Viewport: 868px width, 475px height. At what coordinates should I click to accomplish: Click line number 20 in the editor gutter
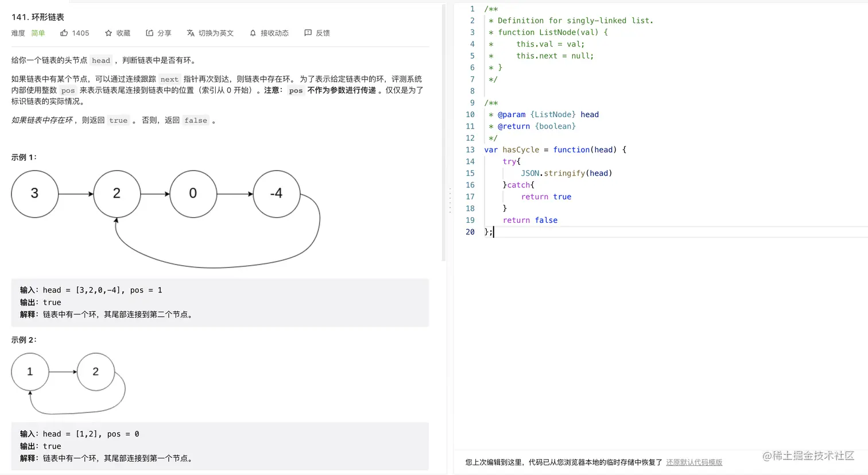pyautogui.click(x=470, y=232)
